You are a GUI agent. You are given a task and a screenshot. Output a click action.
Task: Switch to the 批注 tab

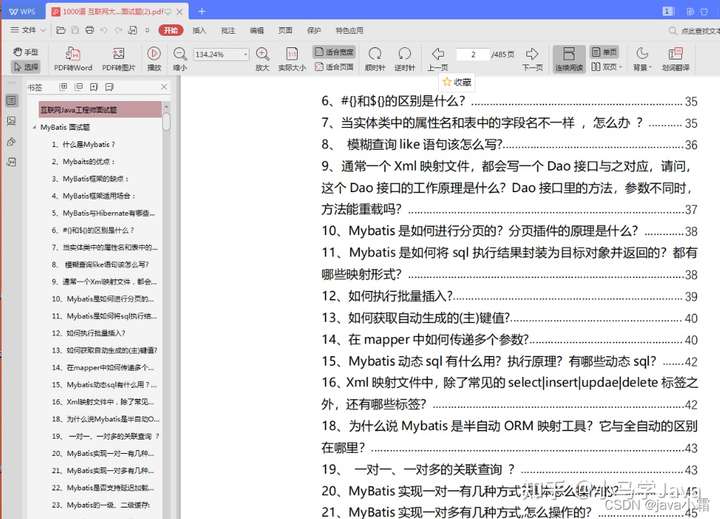228,30
